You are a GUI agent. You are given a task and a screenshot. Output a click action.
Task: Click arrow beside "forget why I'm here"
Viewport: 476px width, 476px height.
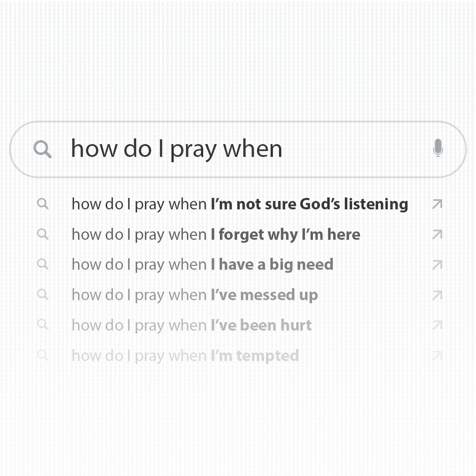[x=437, y=234]
